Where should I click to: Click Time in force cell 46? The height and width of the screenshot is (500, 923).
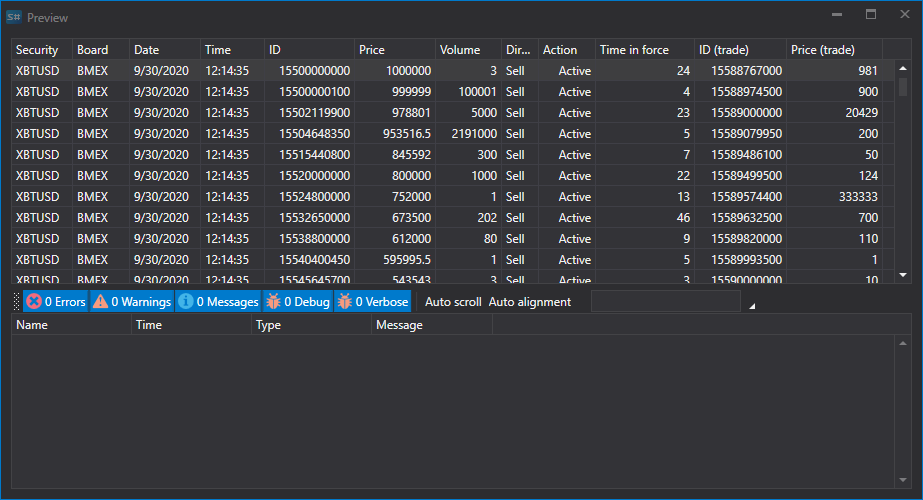pos(645,218)
